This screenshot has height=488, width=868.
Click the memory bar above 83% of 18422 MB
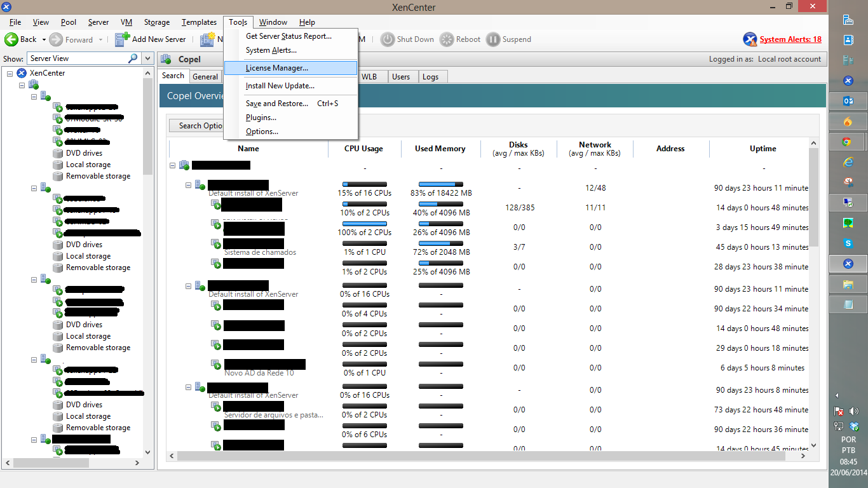point(440,184)
